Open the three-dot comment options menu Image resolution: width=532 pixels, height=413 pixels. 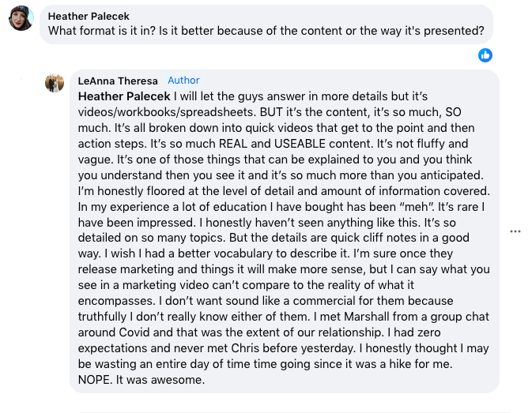[x=515, y=231]
